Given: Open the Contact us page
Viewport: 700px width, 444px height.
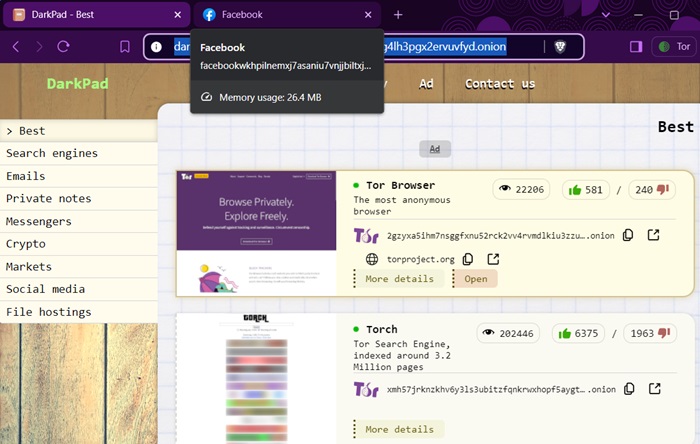Looking at the screenshot, I should [x=500, y=84].
